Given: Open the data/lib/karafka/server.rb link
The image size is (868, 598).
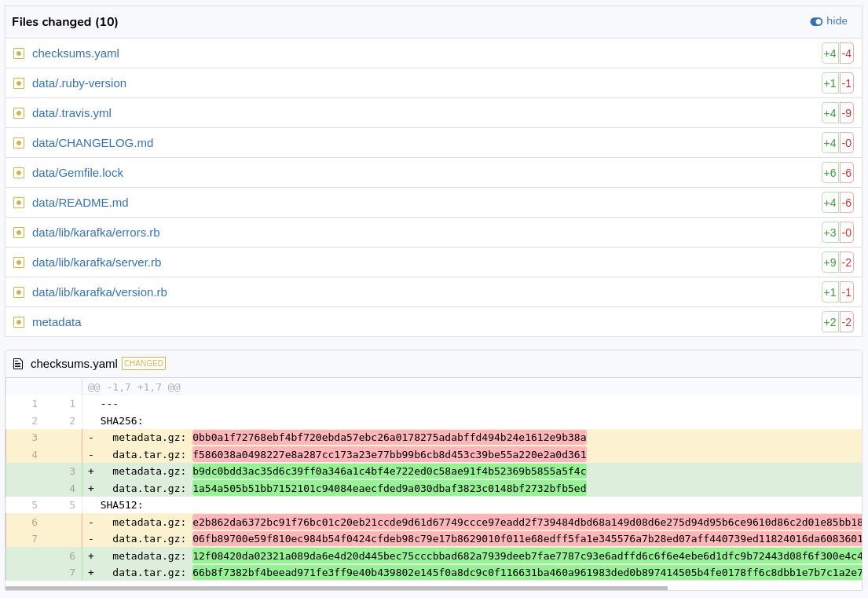Looking at the screenshot, I should pyautogui.click(x=97, y=263).
